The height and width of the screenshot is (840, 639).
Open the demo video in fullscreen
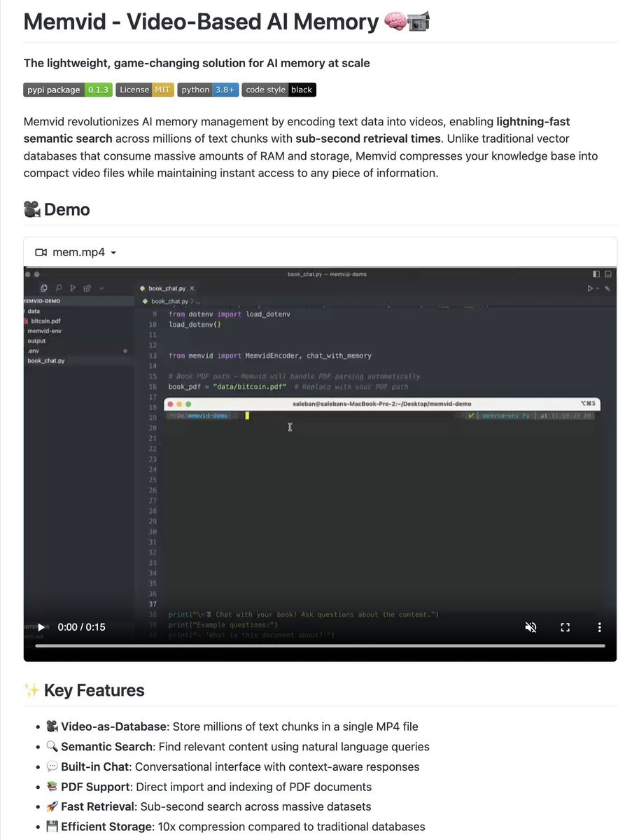(x=565, y=627)
